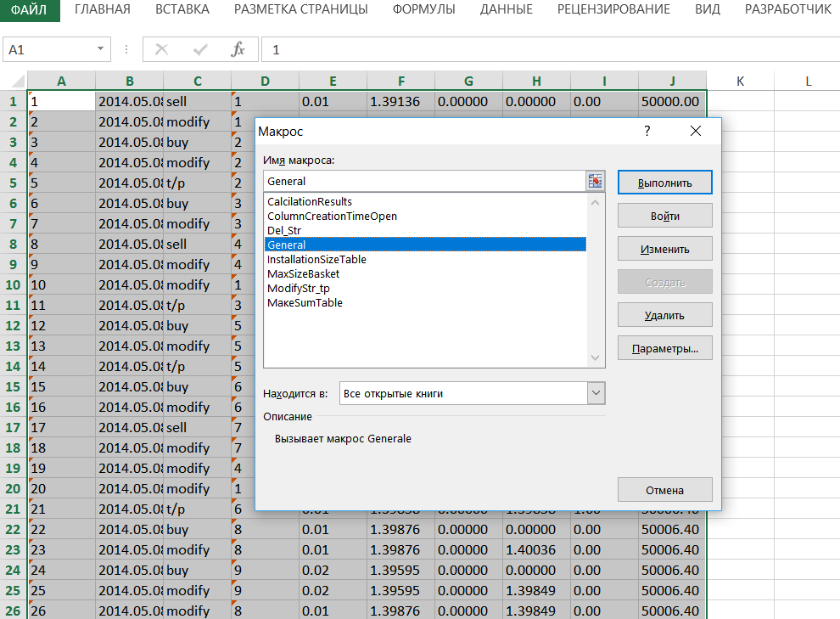Click the macro list scroll up arrow

(595, 203)
